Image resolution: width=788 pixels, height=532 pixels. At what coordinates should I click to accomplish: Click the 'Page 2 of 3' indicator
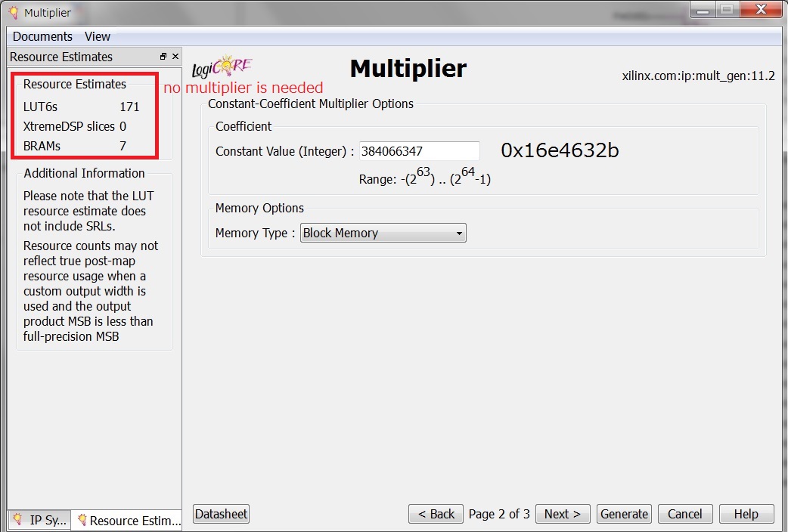[x=499, y=514]
